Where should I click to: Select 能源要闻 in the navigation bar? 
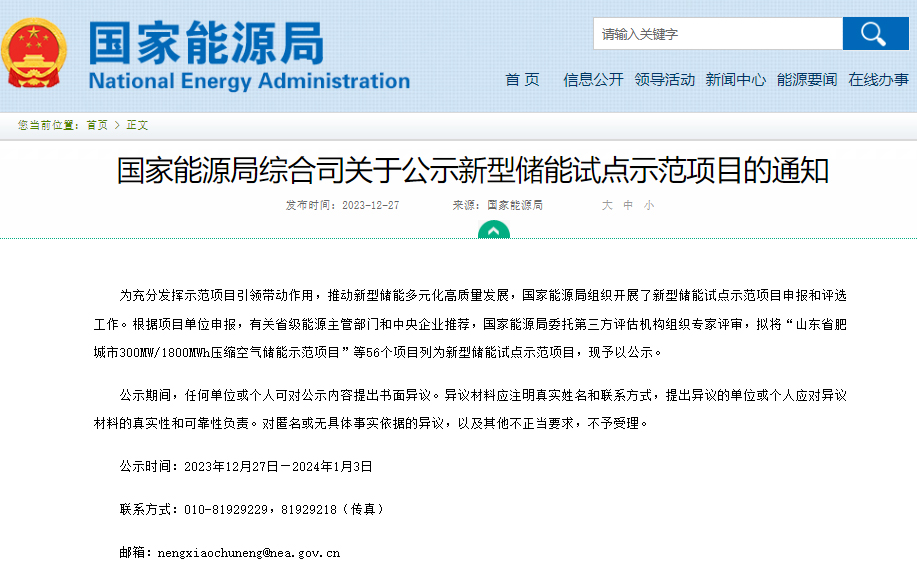click(x=807, y=80)
